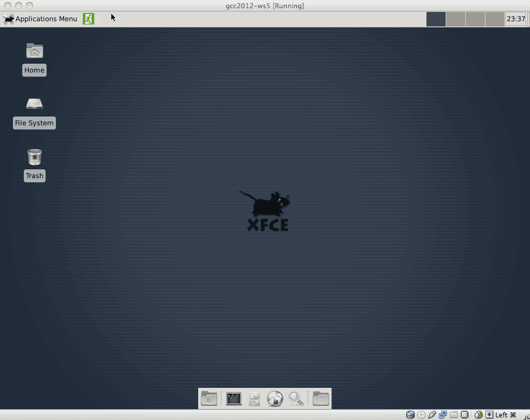Viewport: 530px width, 420px height.
Task: Open the file cabinet file manager
Action: coord(254,398)
